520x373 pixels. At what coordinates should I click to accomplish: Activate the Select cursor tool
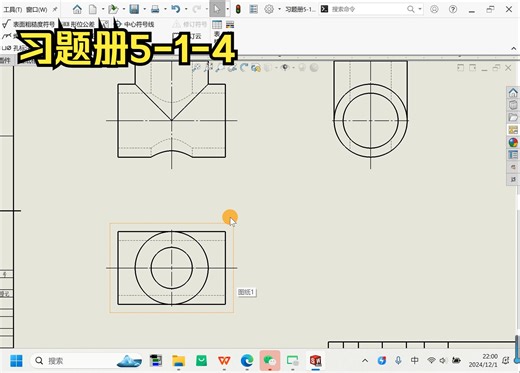(217, 9)
